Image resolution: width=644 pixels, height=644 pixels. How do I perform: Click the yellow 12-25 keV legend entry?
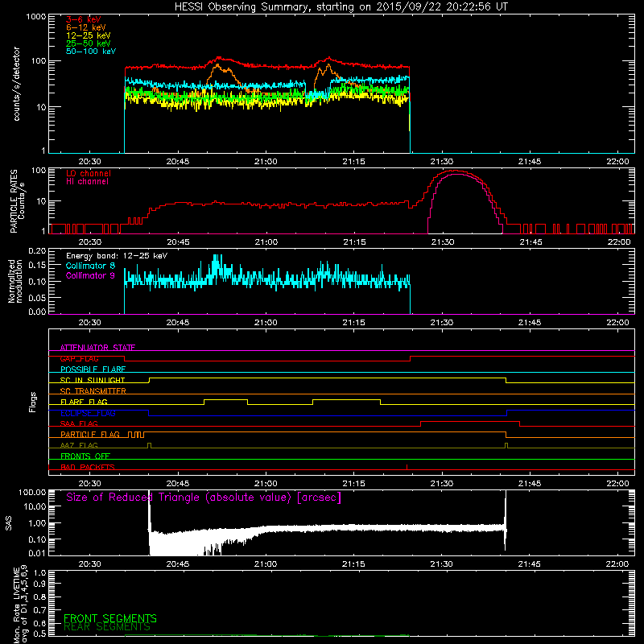89,35
